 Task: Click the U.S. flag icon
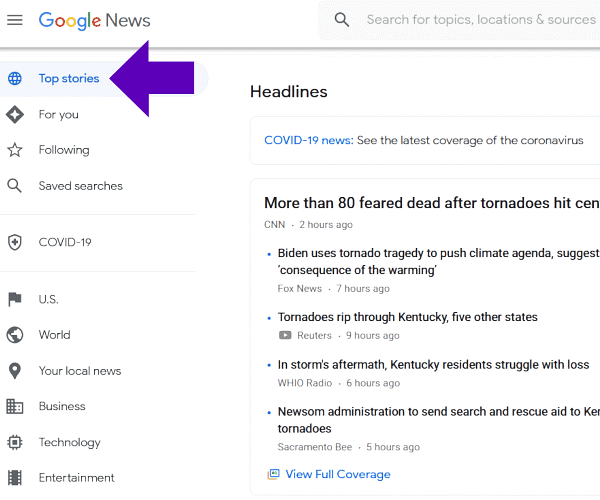point(15,299)
